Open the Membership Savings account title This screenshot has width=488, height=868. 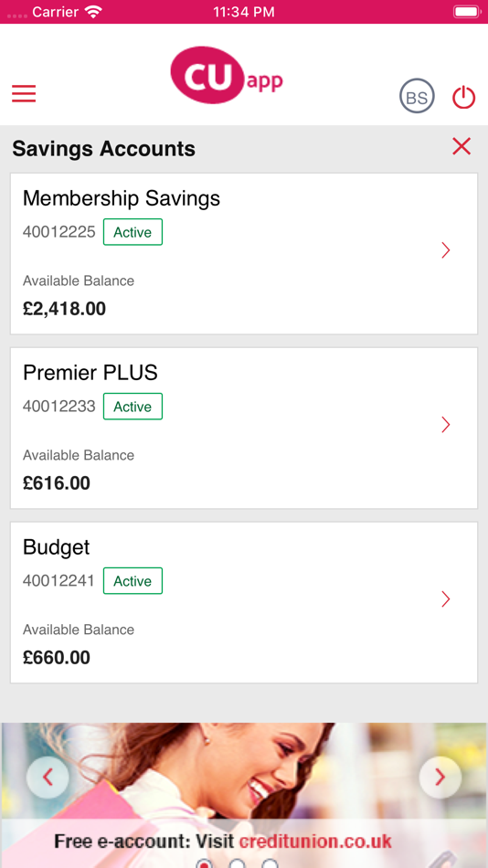pos(122,198)
